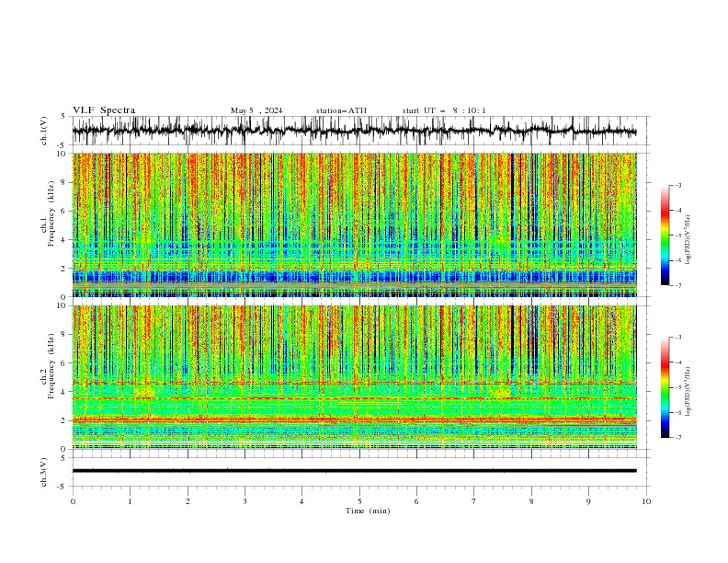Click the 'VLF Spectra' title text
Image resolution: width=728 pixels, height=563 pixels.
(x=104, y=110)
